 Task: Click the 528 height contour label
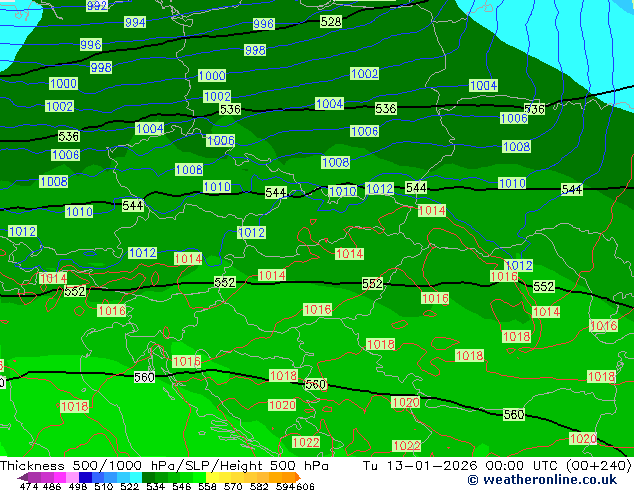(x=331, y=21)
